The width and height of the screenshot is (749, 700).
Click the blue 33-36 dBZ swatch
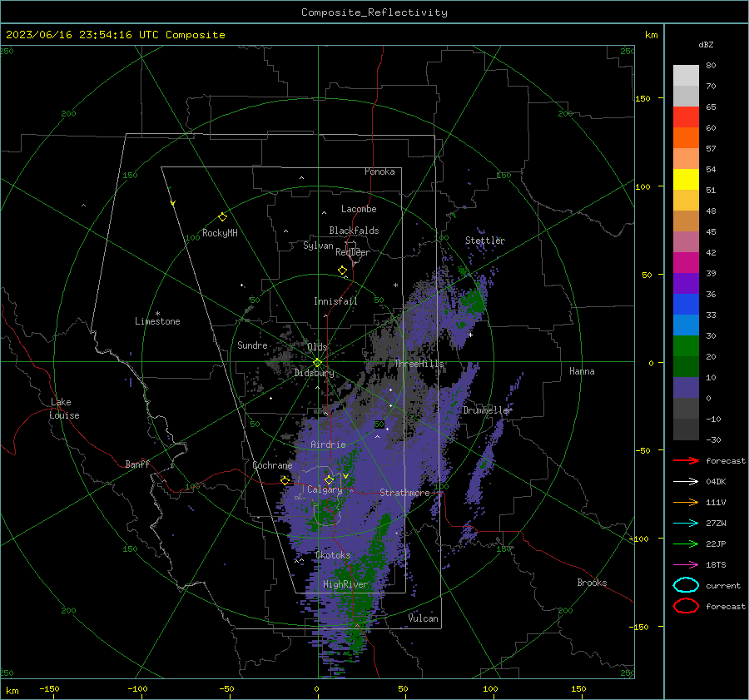click(x=686, y=305)
